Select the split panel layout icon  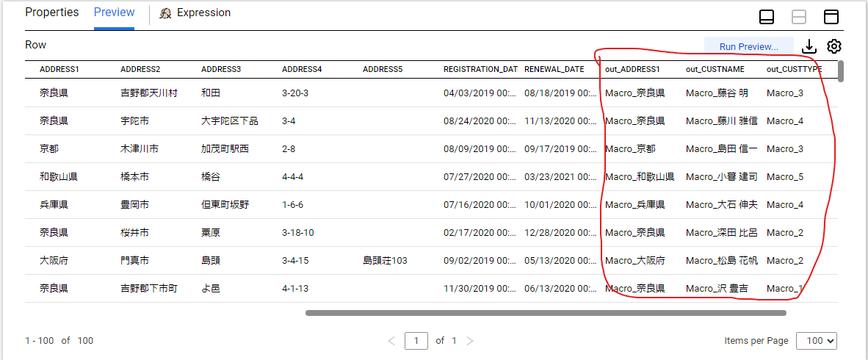(x=799, y=17)
